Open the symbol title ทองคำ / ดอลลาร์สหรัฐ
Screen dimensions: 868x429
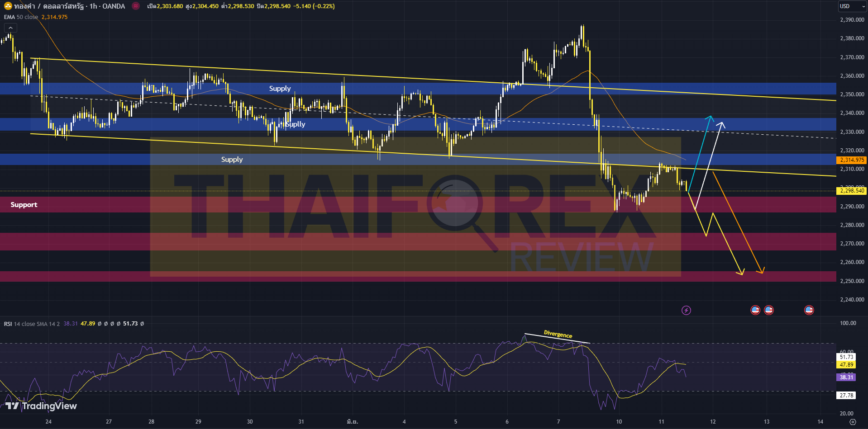coord(49,6)
